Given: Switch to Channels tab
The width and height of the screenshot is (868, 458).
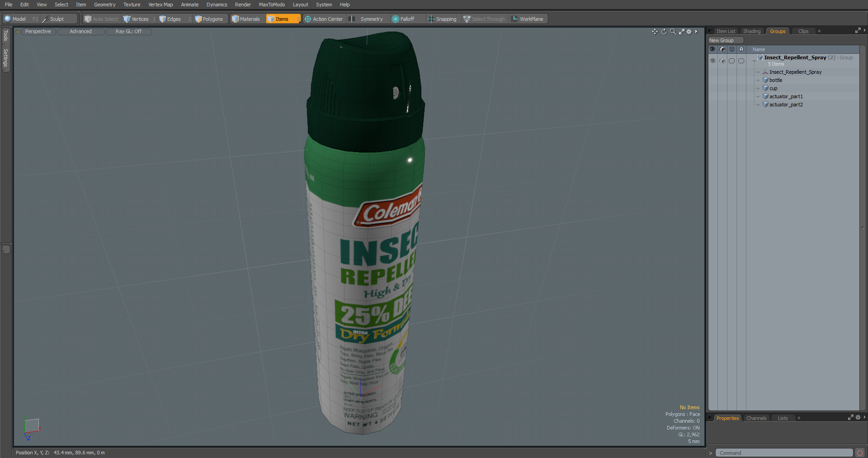Looking at the screenshot, I should click(756, 418).
